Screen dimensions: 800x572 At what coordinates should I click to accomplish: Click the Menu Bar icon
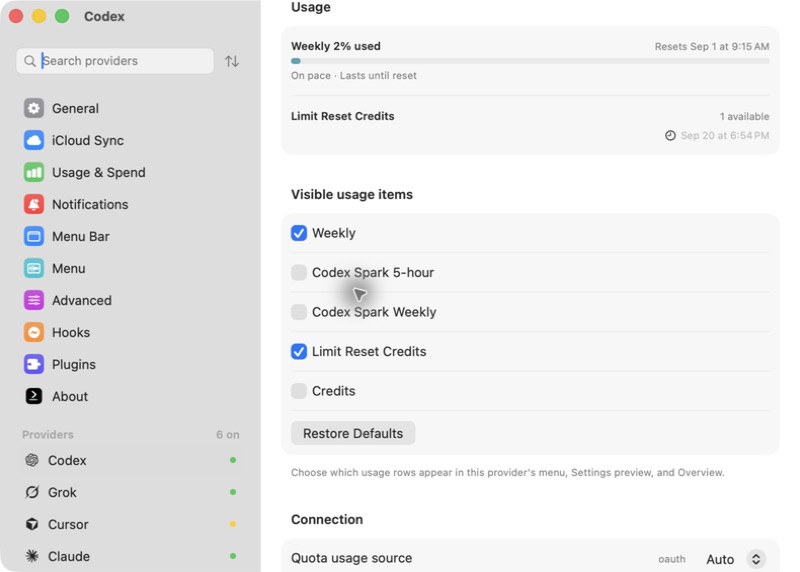tap(34, 236)
